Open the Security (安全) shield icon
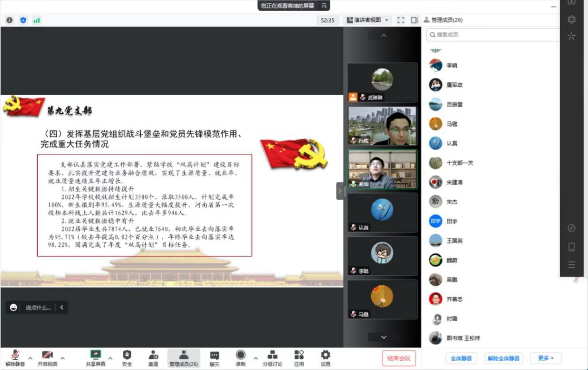Viewport: 588px width, 370px height. (127, 357)
